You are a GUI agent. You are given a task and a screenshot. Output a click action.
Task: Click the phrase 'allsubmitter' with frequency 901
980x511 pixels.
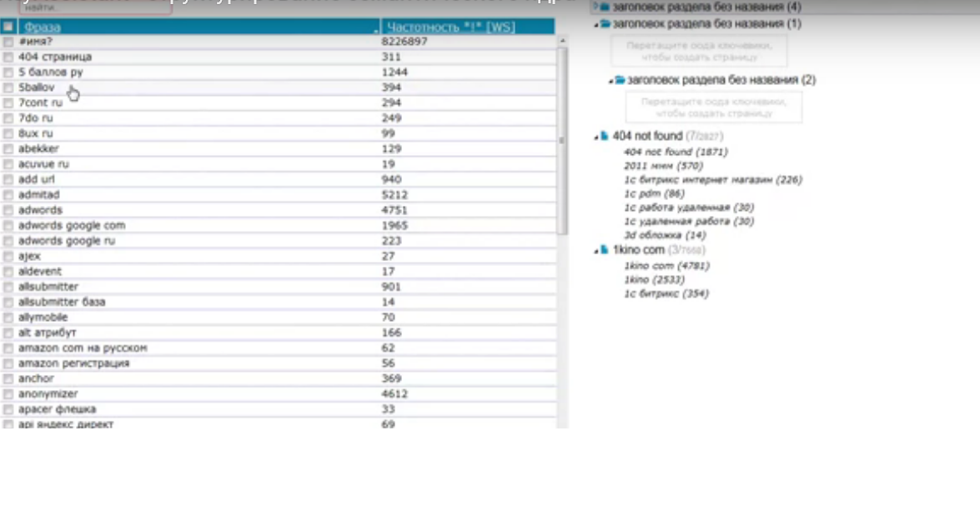(x=48, y=287)
